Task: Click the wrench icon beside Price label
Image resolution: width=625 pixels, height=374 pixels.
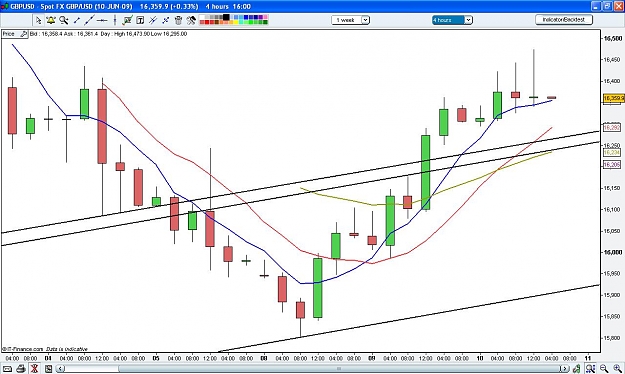Action: point(24,34)
